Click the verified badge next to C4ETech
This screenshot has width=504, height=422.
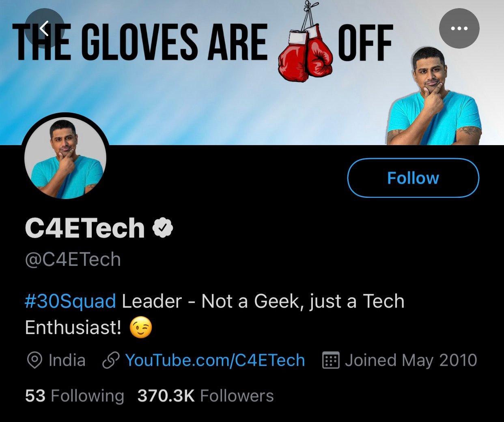tap(162, 227)
